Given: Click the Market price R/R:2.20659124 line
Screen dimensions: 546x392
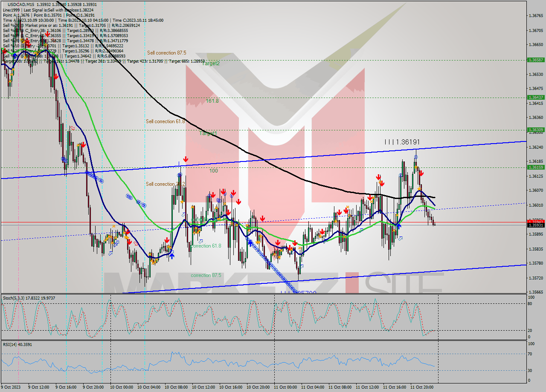Looking at the screenshot, I should 71,25.
